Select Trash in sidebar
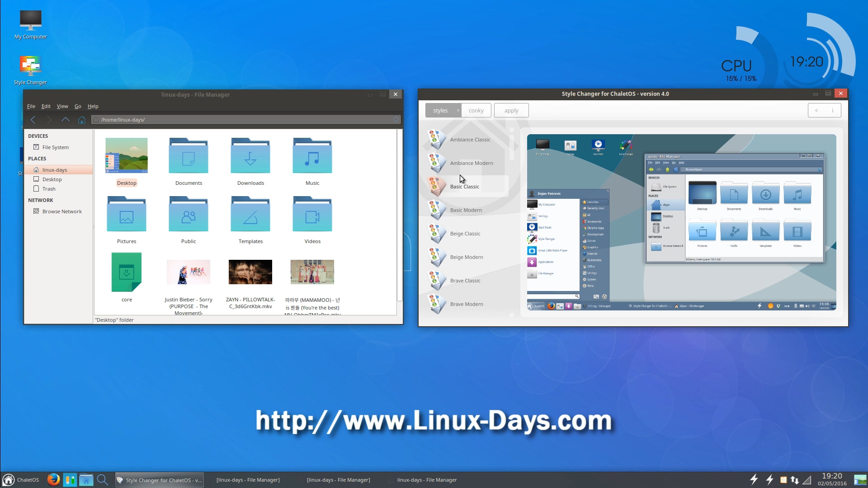The image size is (868, 488). click(58, 189)
